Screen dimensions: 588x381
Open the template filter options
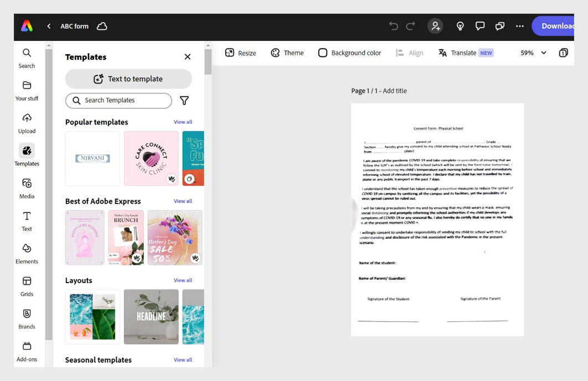[x=184, y=100]
